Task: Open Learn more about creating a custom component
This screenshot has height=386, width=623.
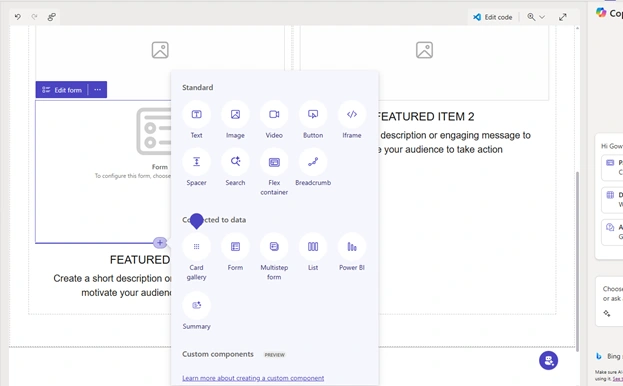Action: pyautogui.click(x=253, y=378)
